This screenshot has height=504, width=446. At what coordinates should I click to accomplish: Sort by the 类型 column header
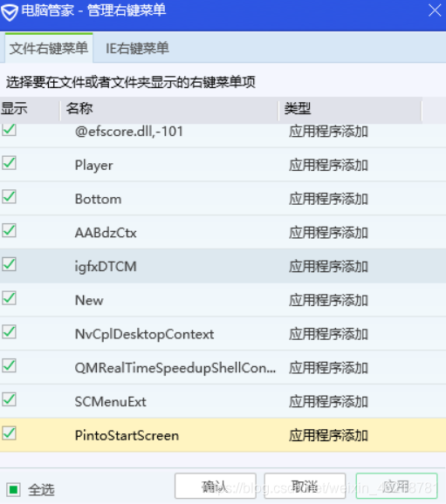351,109
